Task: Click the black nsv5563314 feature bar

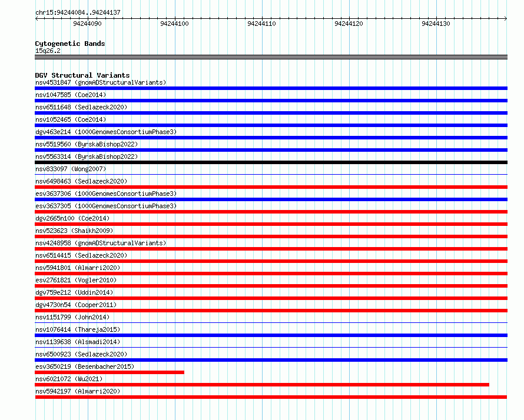Action: click(x=271, y=162)
